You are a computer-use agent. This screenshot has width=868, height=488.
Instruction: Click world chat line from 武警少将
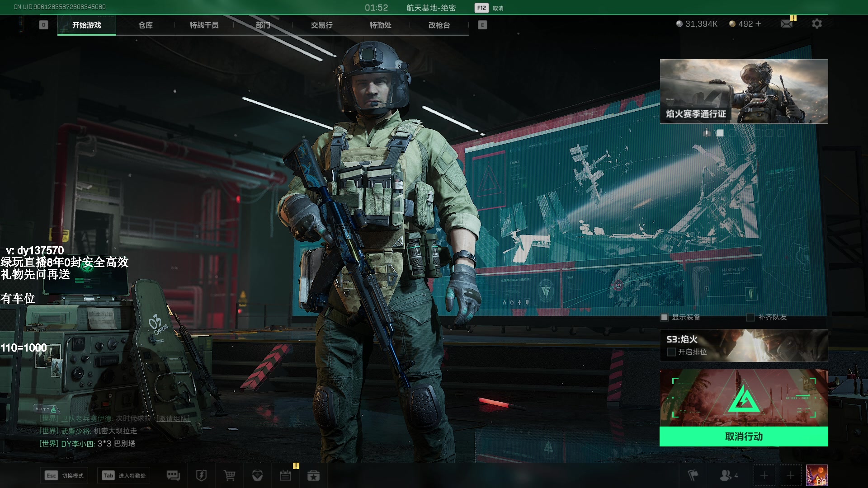coord(88,431)
